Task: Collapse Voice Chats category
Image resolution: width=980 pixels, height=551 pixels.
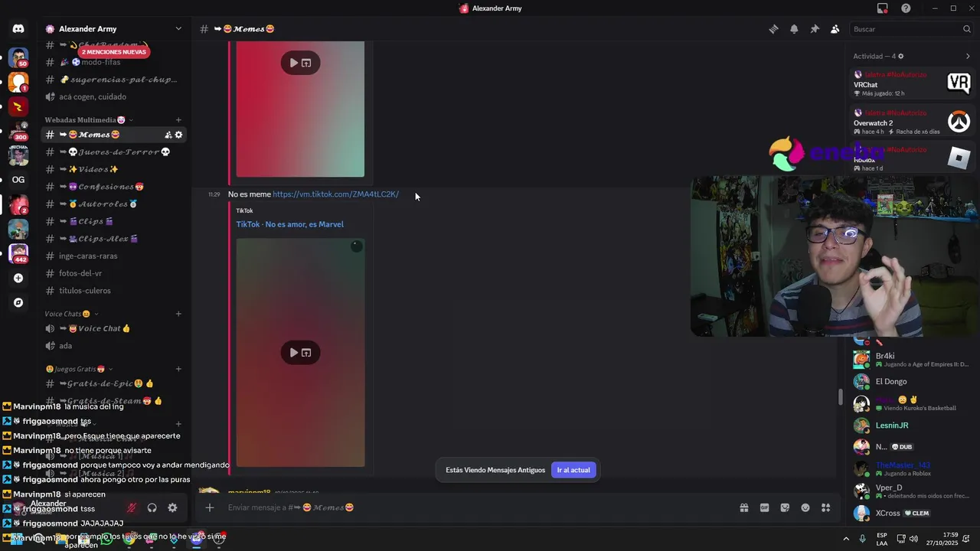Action: 71,314
